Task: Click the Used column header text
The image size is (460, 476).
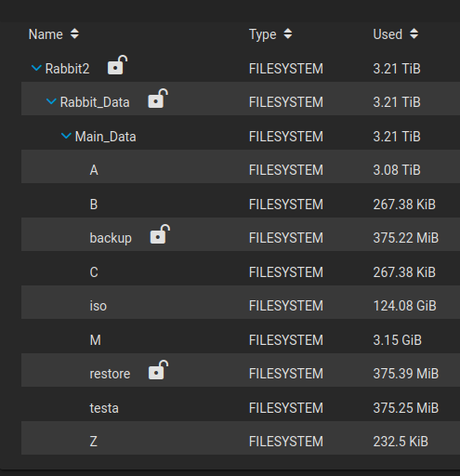Action: pos(388,34)
